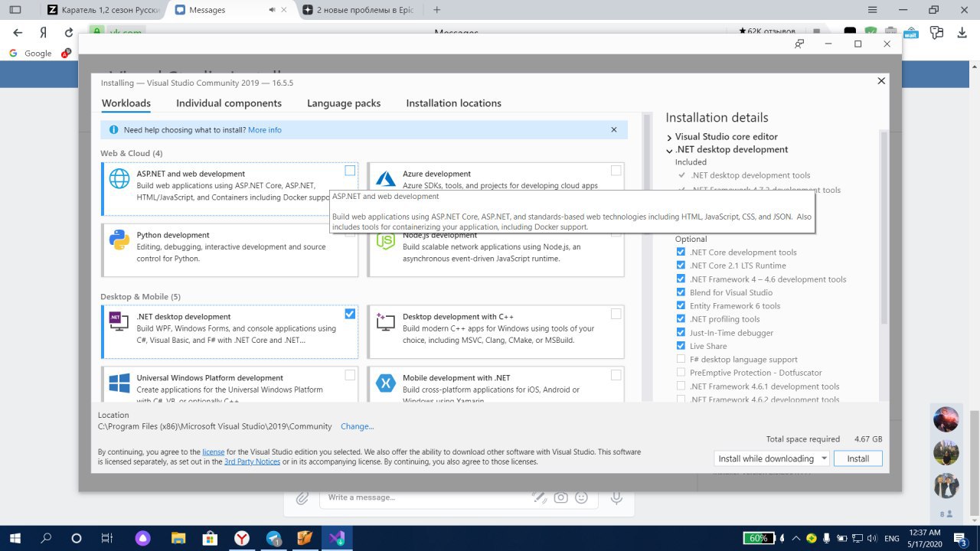This screenshot has width=980, height=551.
Task: Open the 3rd Party Notices link
Action: coord(252,462)
